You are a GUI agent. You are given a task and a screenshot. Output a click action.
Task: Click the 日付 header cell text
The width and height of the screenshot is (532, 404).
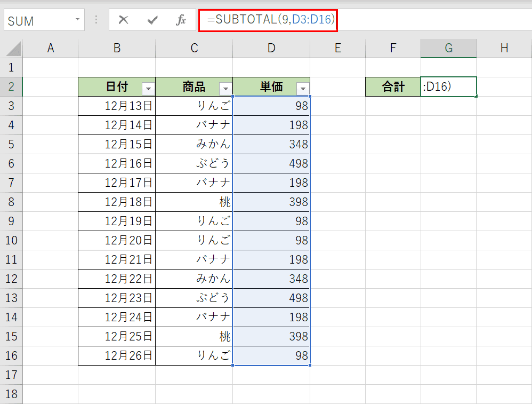[117, 86]
